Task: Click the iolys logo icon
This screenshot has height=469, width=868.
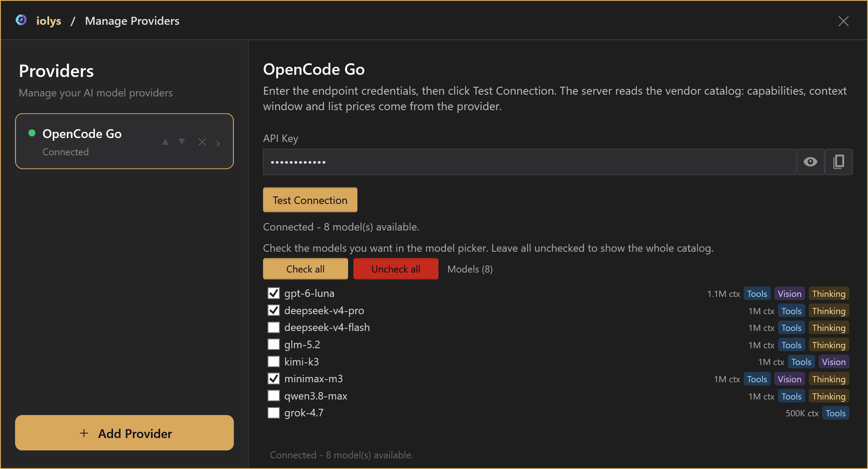Action: (x=21, y=20)
